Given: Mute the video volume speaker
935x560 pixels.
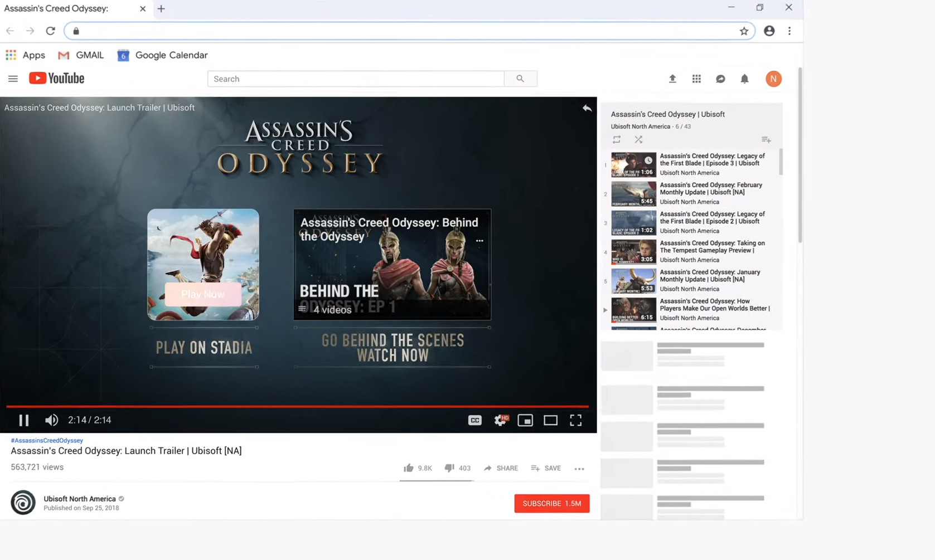Looking at the screenshot, I should 51,420.
